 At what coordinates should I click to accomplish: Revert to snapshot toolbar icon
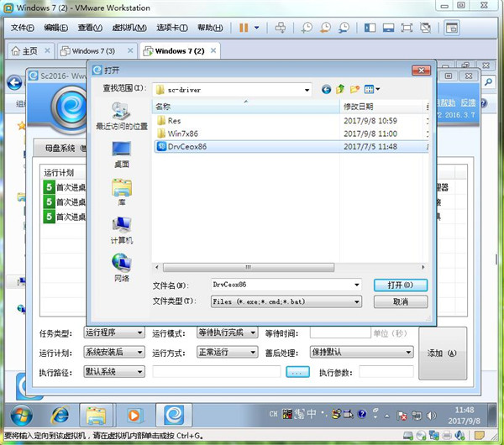(325, 28)
